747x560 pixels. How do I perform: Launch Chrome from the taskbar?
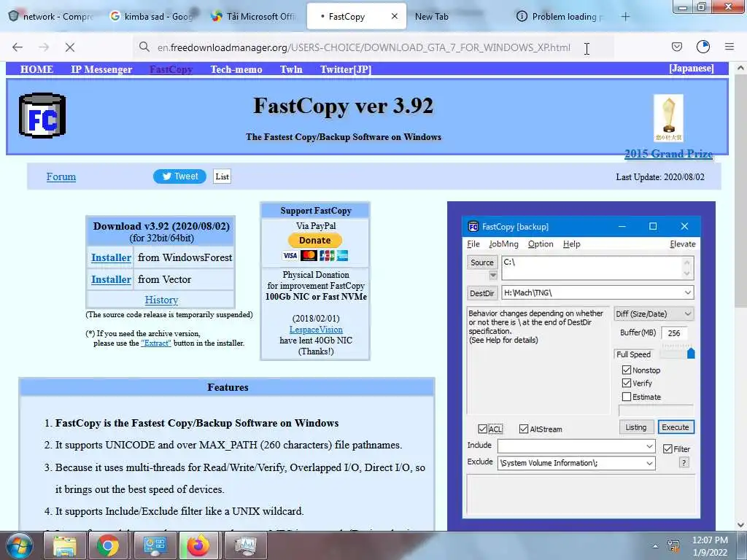(x=108, y=545)
